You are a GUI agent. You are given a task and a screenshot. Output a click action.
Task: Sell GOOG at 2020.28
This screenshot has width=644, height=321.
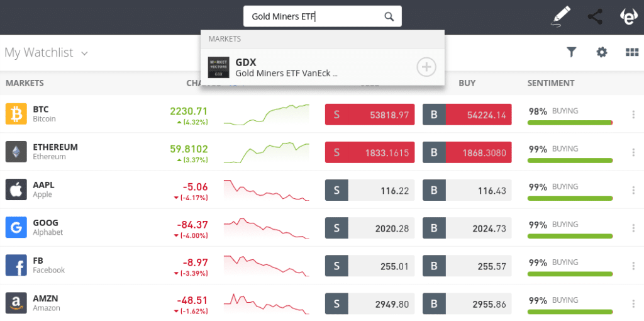[370, 228]
